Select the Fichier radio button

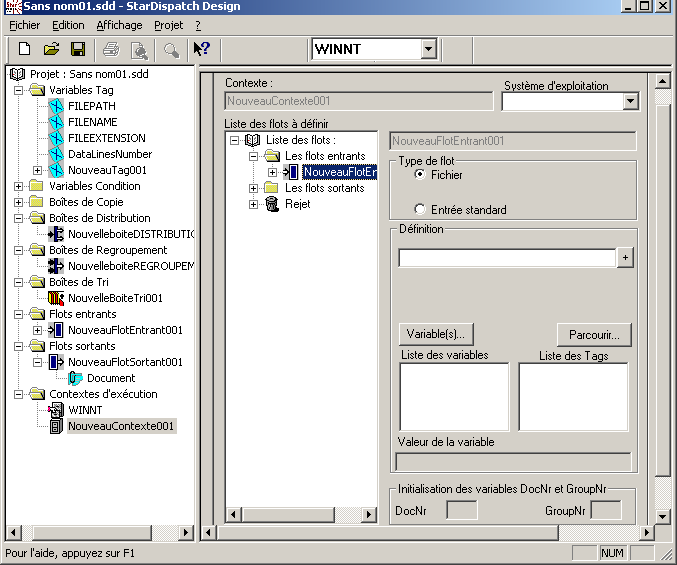pos(420,174)
